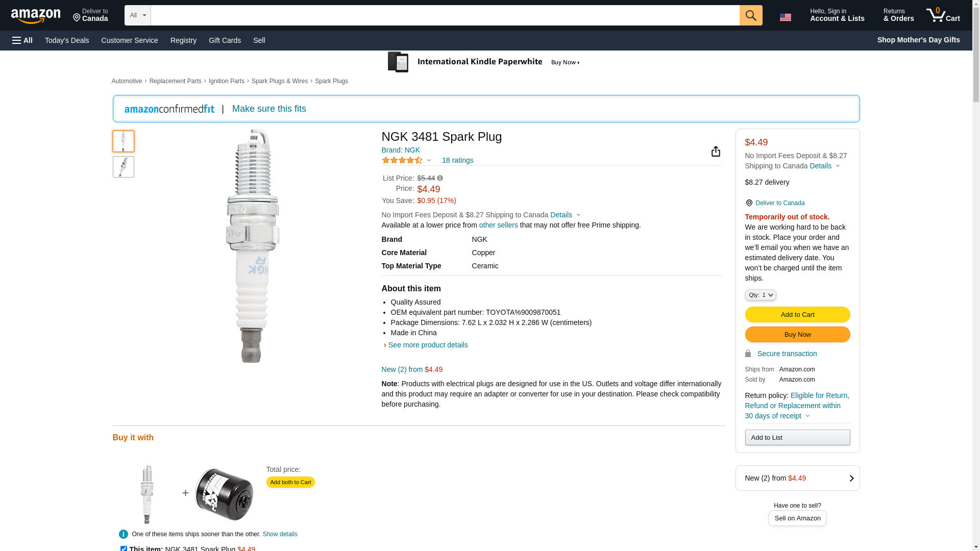Click into the Amazon search field

pos(445,15)
